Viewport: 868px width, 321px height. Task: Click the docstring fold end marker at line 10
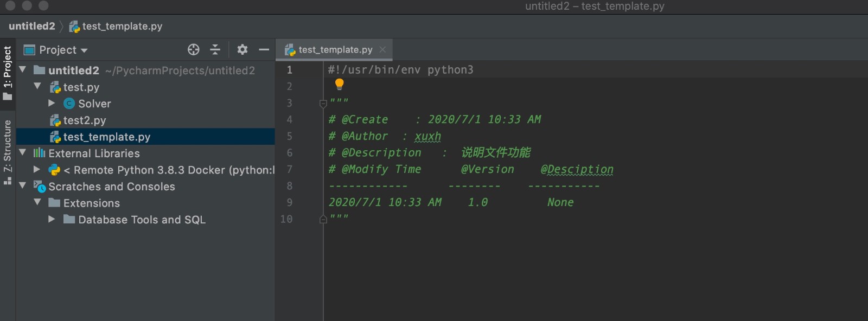323,219
